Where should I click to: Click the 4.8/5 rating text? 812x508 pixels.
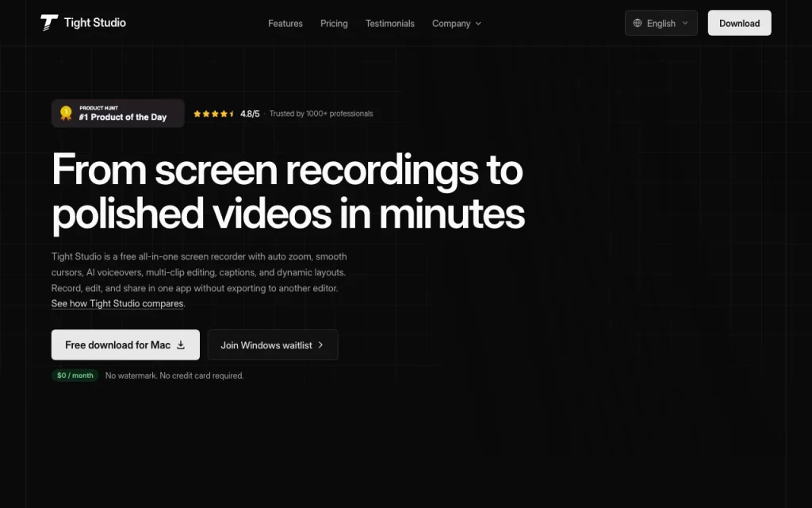(250, 114)
